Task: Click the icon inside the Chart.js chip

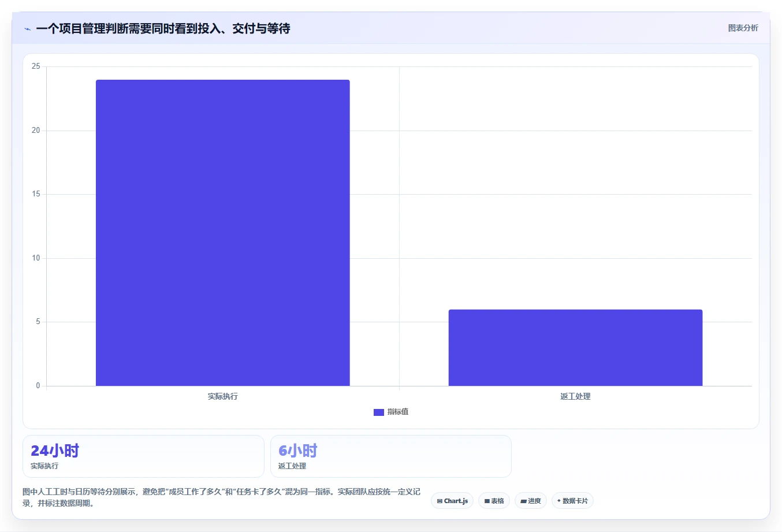Action: (440, 501)
